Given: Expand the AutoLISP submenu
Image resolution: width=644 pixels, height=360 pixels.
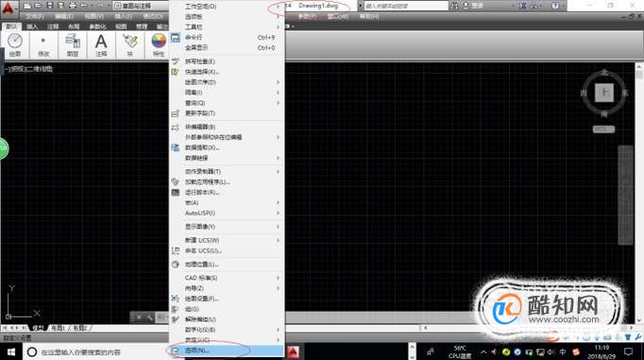Looking at the screenshot, I should (x=278, y=213).
